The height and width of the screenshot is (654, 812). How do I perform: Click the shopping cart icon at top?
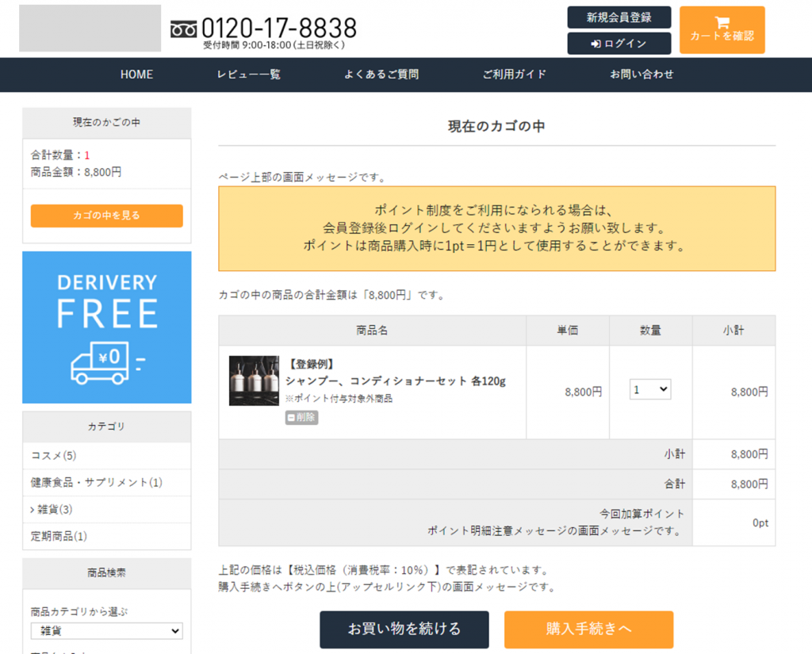(x=722, y=22)
